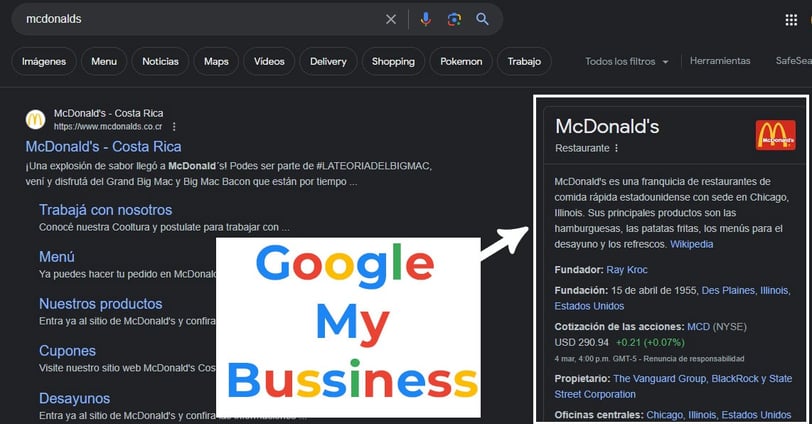Image resolution: width=812 pixels, height=424 pixels.
Task: Open the Menú sitelink
Action: (x=57, y=257)
